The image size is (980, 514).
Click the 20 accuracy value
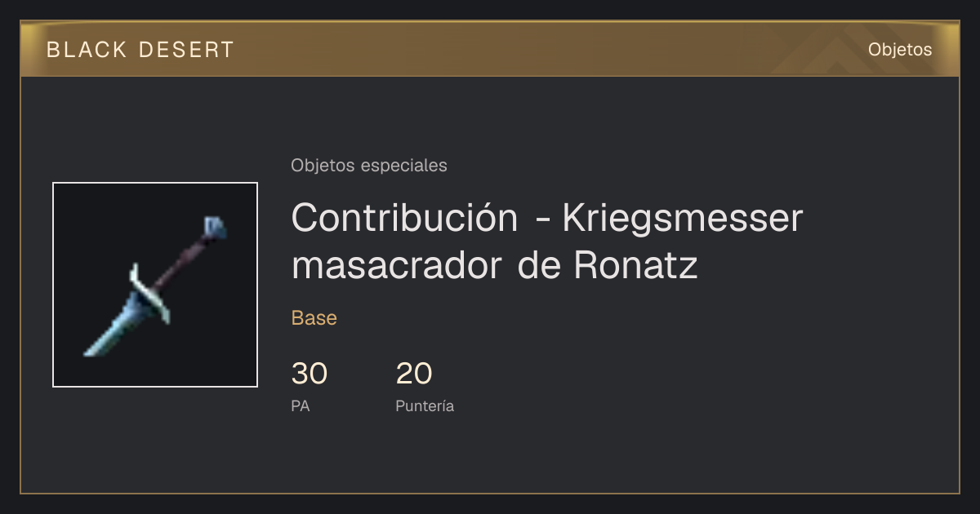[414, 374]
